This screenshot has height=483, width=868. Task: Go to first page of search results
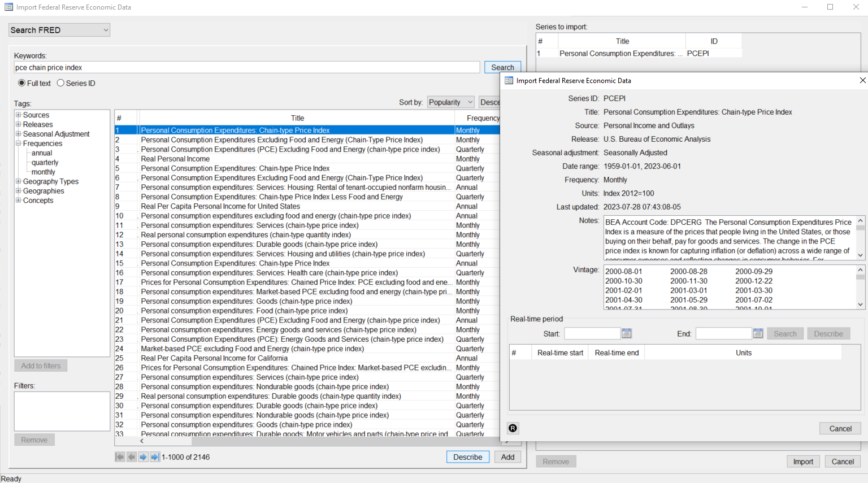(120, 457)
